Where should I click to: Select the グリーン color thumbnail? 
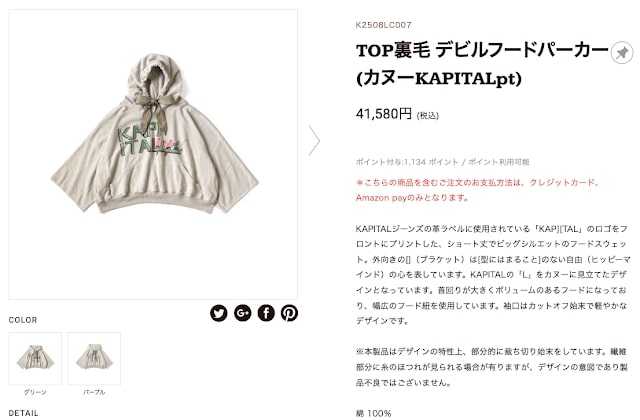pos(35,358)
